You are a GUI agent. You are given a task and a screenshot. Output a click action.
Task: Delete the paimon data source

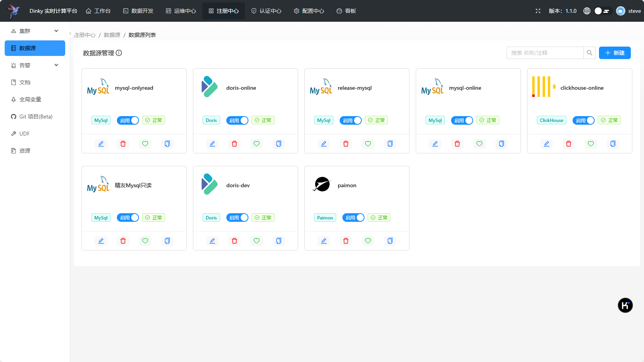pos(346,241)
